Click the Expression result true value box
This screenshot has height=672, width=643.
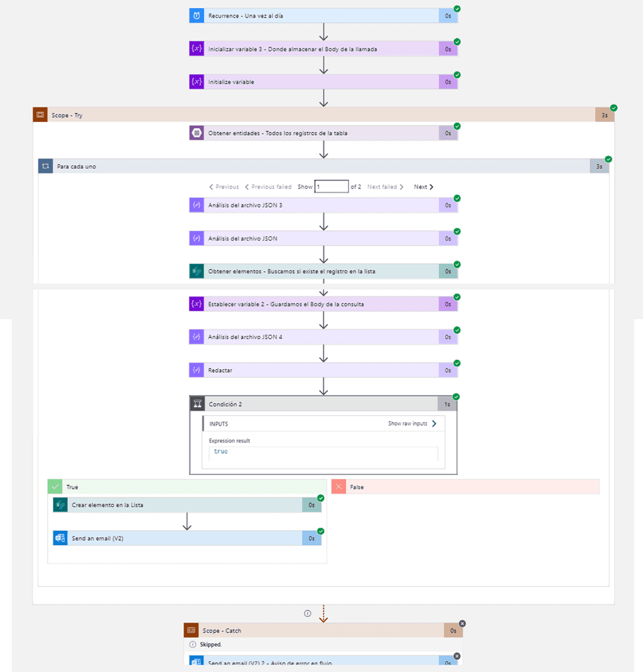pos(323,453)
